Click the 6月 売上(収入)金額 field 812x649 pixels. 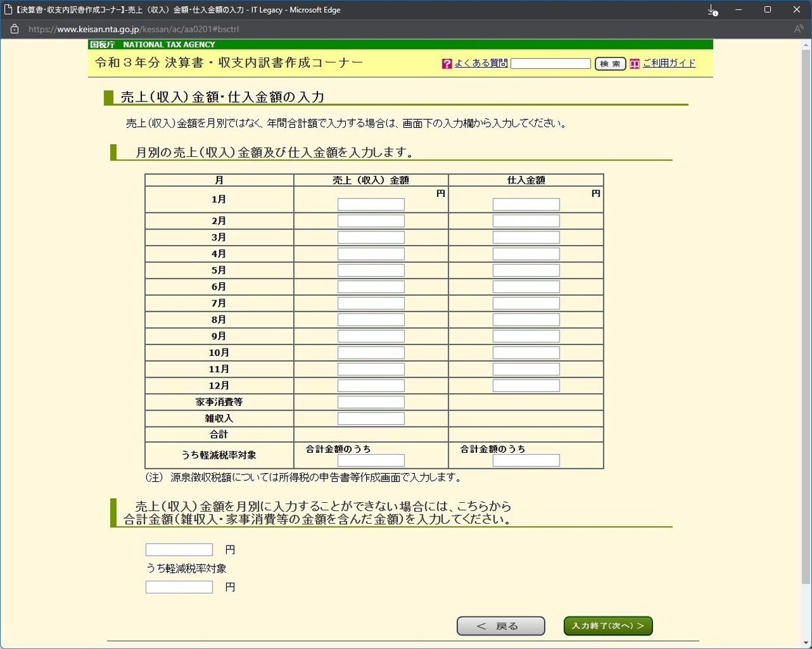(371, 287)
